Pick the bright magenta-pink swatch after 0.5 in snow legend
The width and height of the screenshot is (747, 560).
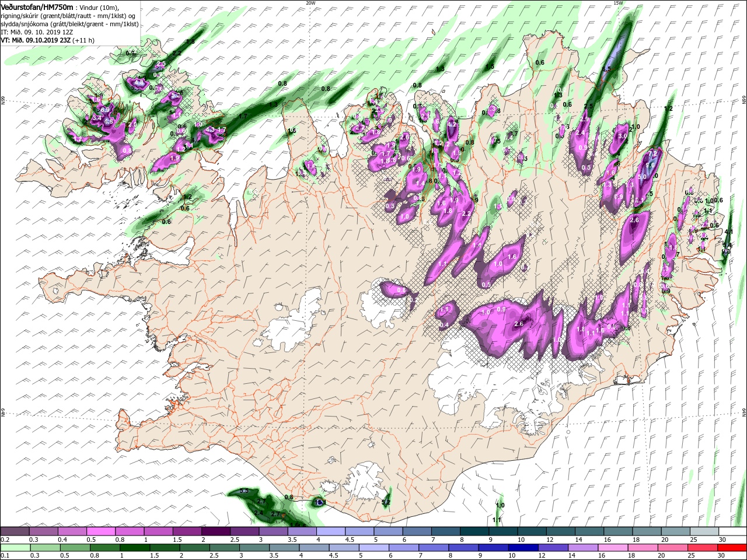[101, 531]
